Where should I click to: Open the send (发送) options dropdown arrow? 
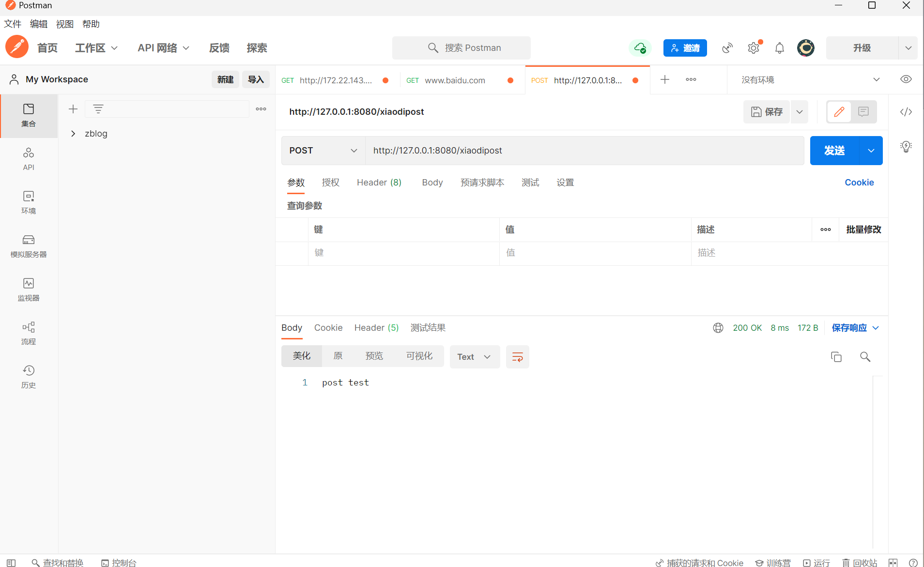coord(871,151)
